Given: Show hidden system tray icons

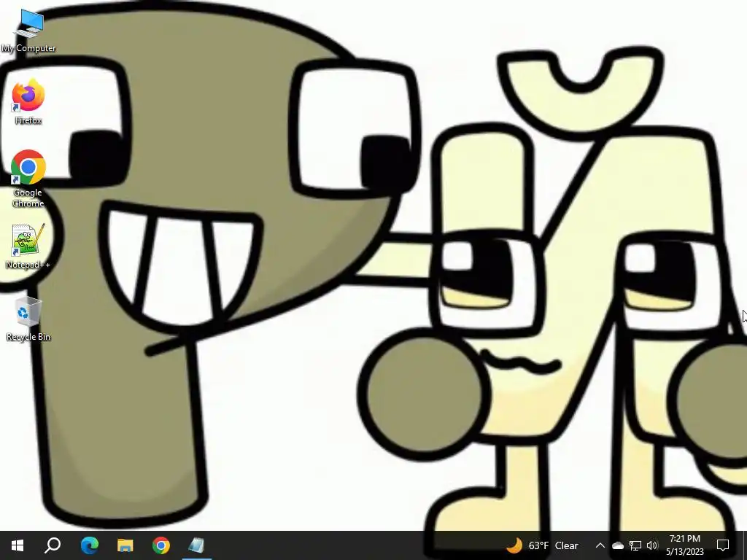Looking at the screenshot, I should tap(600, 545).
